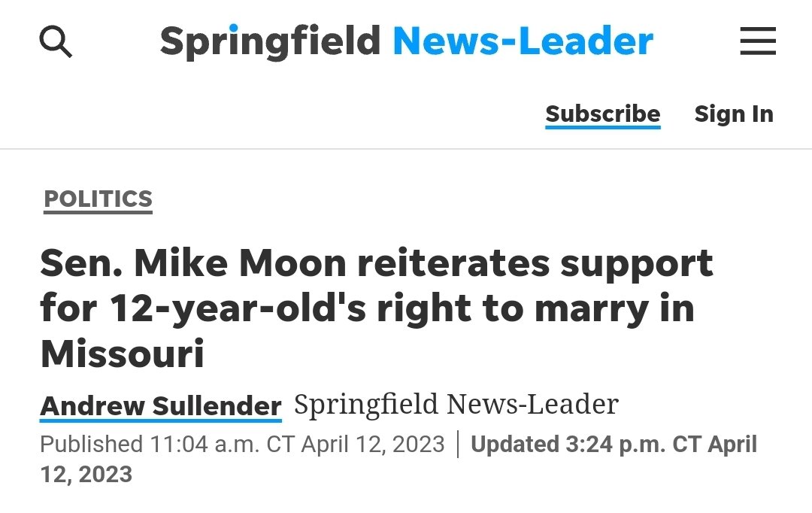This screenshot has width=812, height=513.
Task: Click the blue underline beneath Subscribe
Action: tap(603, 127)
